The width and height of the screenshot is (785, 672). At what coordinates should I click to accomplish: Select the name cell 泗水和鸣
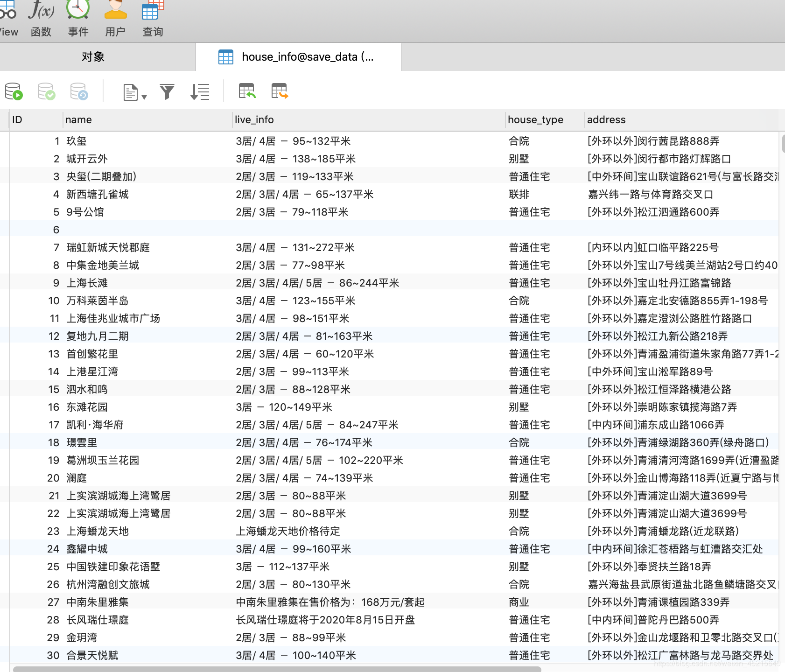(x=87, y=389)
